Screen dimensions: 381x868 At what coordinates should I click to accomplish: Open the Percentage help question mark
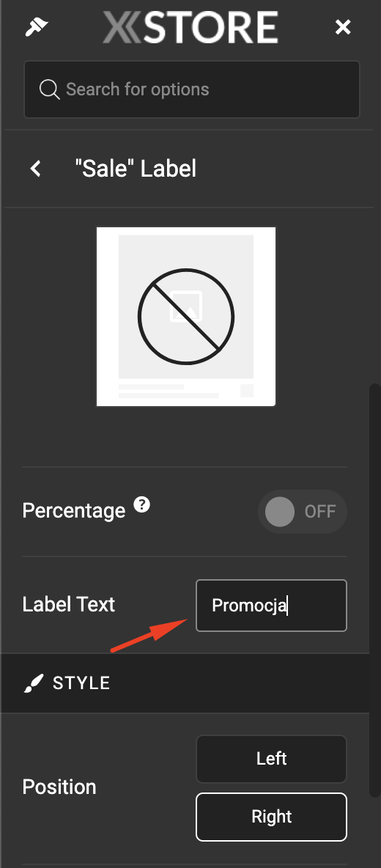142,505
